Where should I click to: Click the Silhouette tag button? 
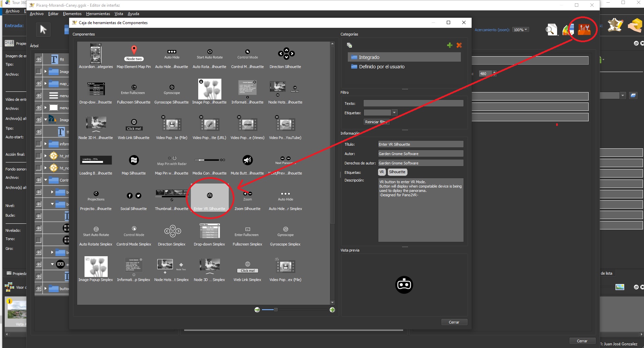tap(397, 172)
